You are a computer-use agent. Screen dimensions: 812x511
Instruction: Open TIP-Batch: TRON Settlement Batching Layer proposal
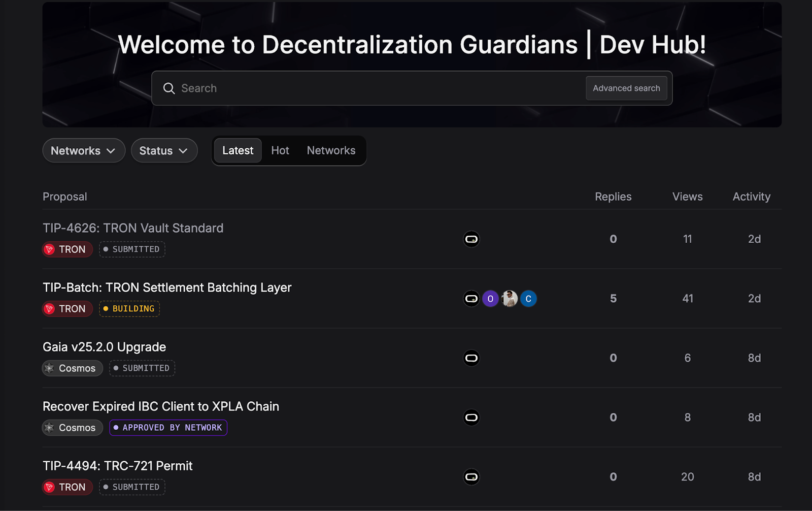coord(167,288)
